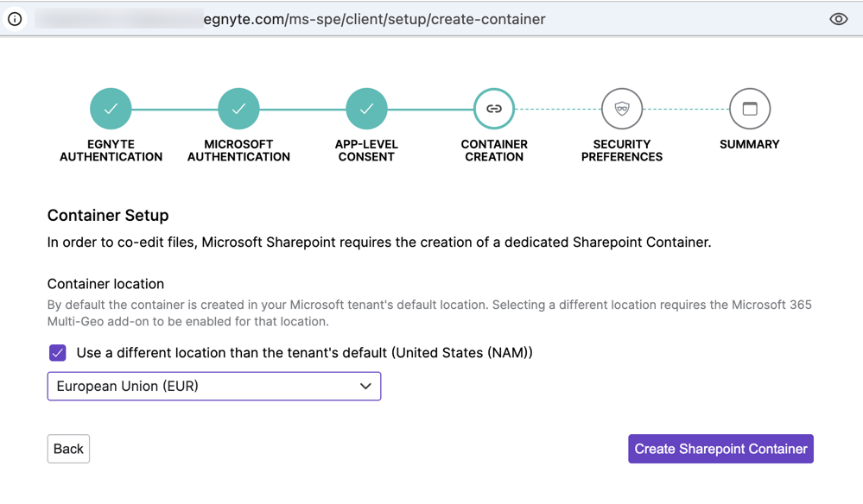Click the site info icon in address bar
Screen dimensions: 863x504
[15, 19]
